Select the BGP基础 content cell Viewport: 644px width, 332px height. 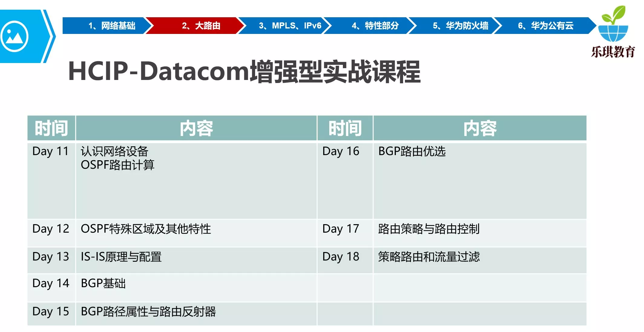(x=103, y=284)
